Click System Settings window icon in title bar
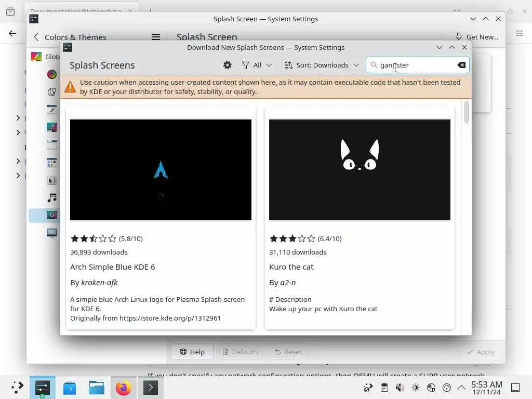Image resolution: width=532 pixels, height=399 pixels. [34, 19]
